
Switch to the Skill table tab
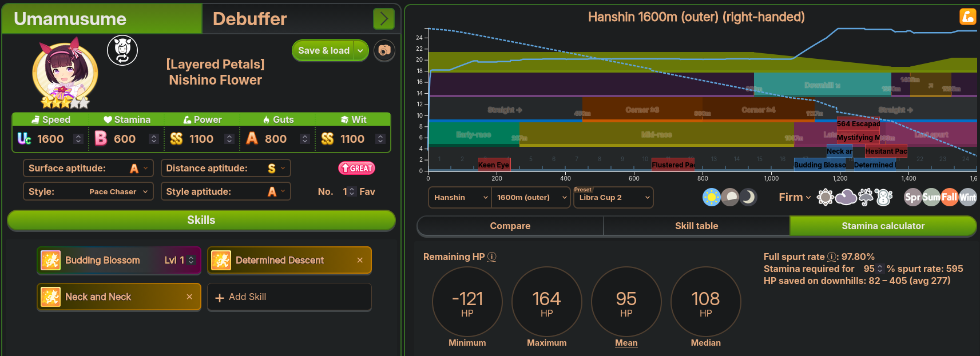(696, 226)
